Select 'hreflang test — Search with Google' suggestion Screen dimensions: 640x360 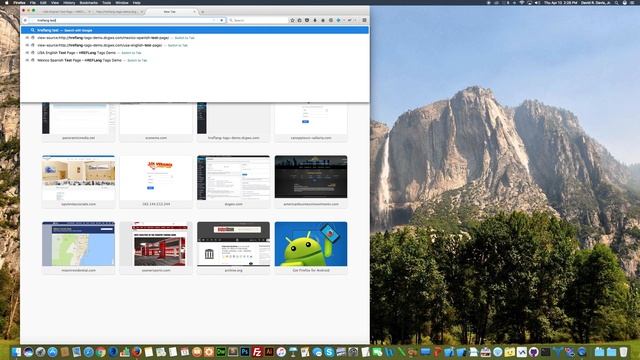195,30
